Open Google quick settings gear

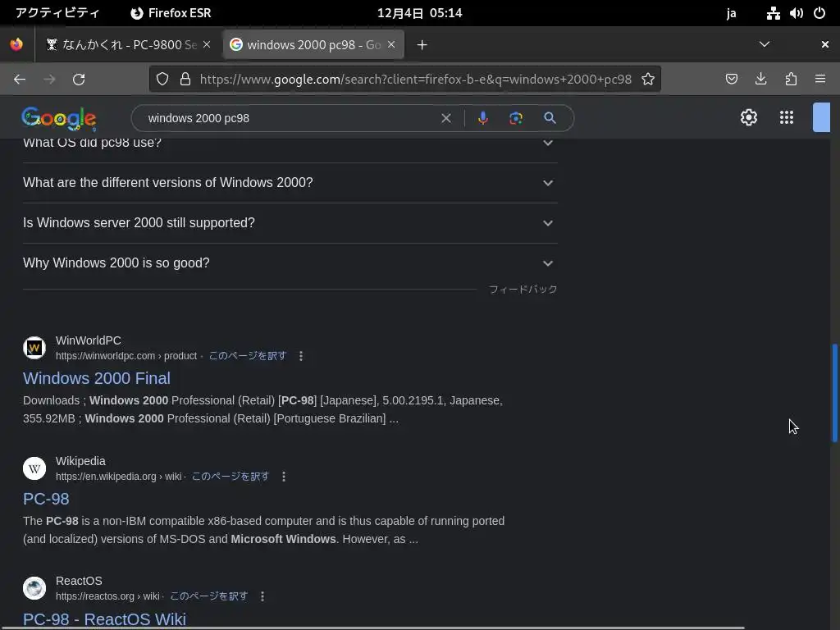pyautogui.click(x=749, y=117)
